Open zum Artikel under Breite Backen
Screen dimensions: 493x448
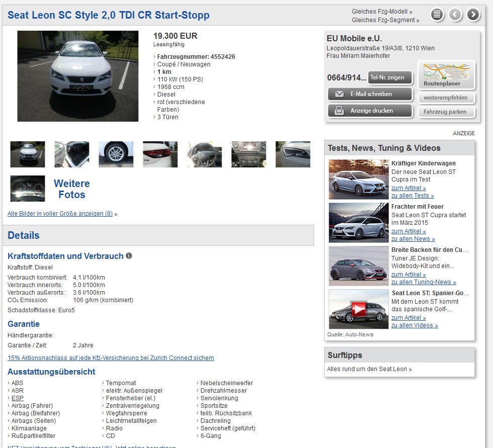[409, 275]
